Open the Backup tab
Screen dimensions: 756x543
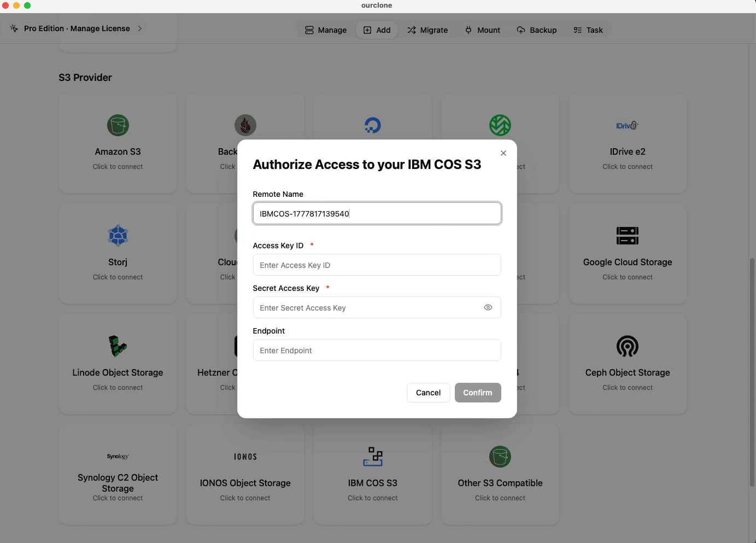537,30
